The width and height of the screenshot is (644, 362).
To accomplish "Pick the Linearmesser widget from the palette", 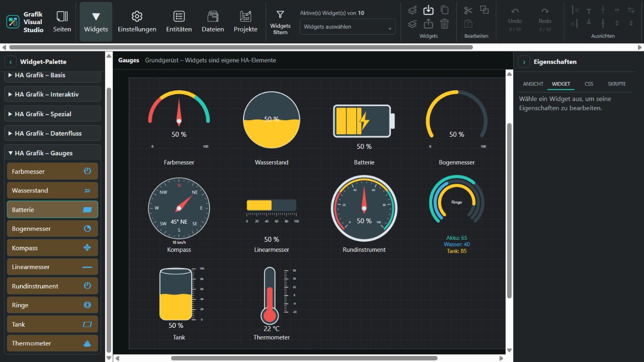I will pyautogui.click(x=52, y=267).
